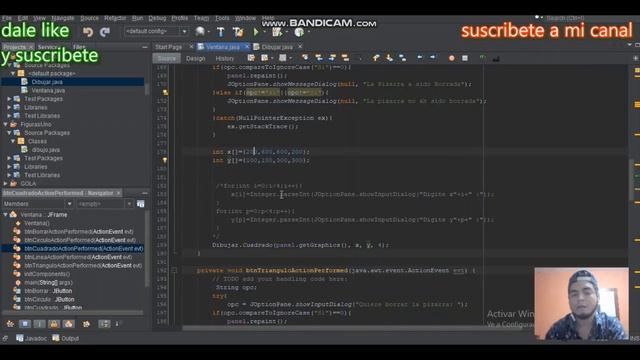The width and height of the screenshot is (640, 360).
Task: Open the Tools menu
Action: click(x=222, y=18)
